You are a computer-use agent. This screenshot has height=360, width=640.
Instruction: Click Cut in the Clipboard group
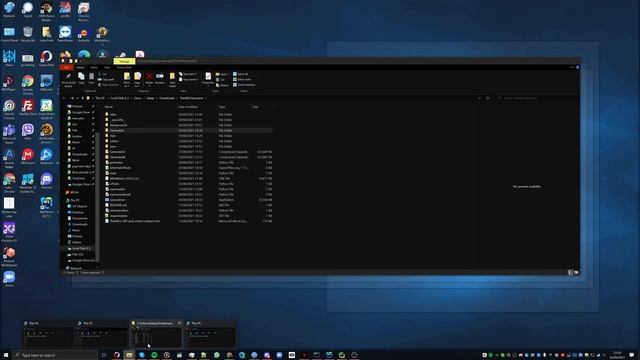coord(102,74)
